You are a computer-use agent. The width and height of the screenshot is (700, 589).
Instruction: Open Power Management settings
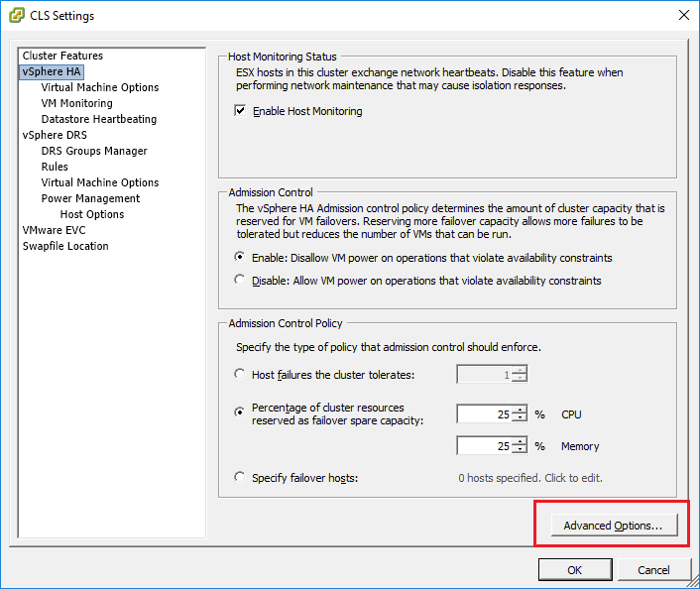point(90,198)
